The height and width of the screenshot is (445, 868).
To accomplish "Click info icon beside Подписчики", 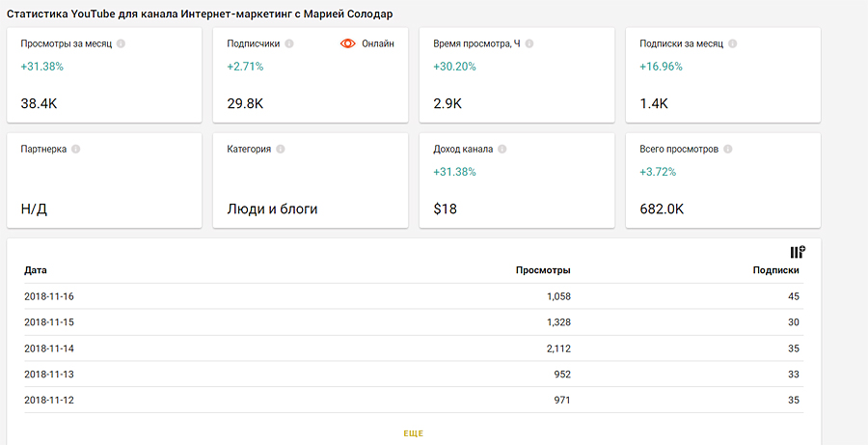I will click(x=289, y=43).
